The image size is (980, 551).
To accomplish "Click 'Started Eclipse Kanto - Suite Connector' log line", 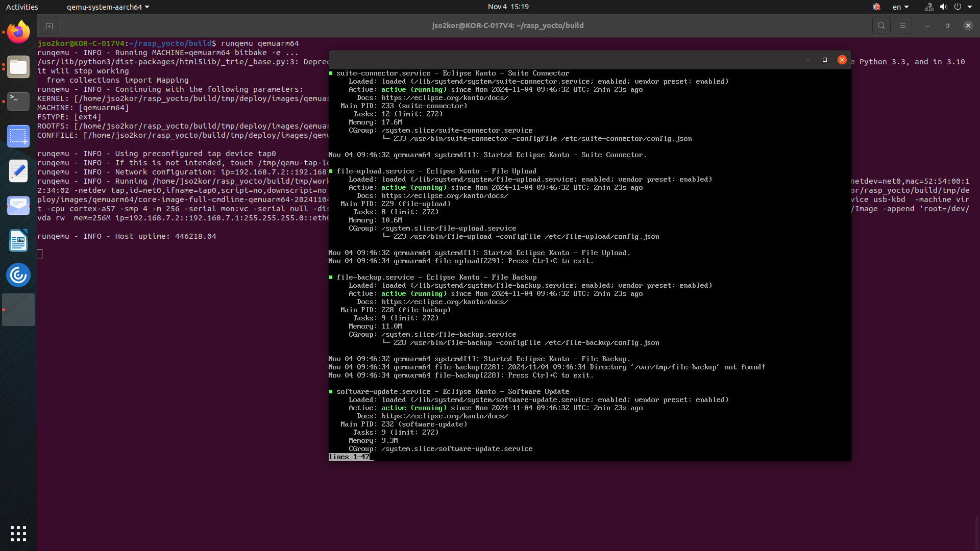I will point(487,155).
